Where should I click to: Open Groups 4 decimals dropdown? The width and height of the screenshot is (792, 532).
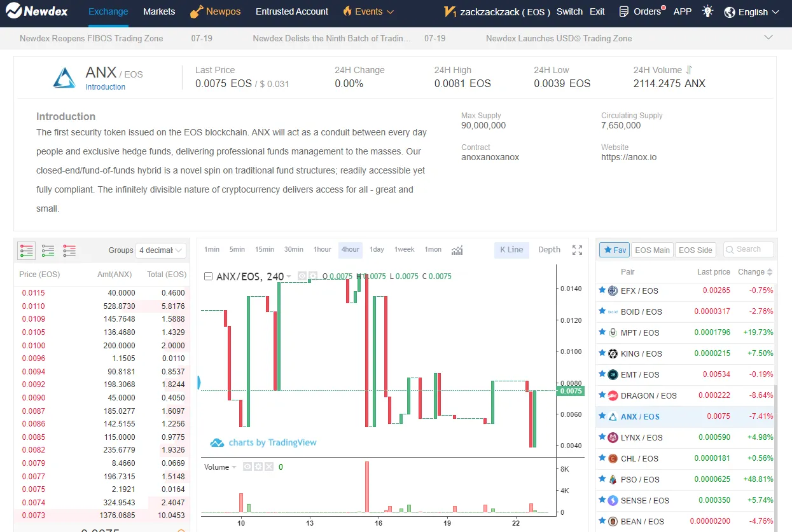[162, 250]
